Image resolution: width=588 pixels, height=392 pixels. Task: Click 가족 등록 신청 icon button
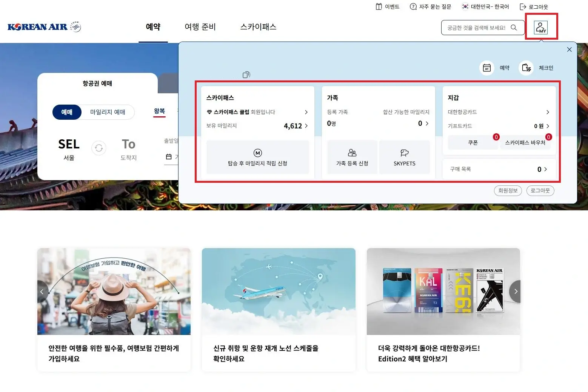pyautogui.click(x=352, y=157)
